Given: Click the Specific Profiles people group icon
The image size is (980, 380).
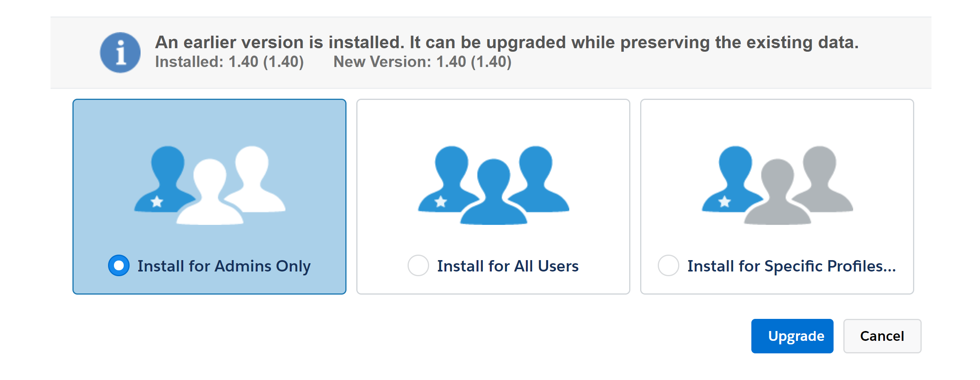Looking at the screenshot, I should [777, 185].
